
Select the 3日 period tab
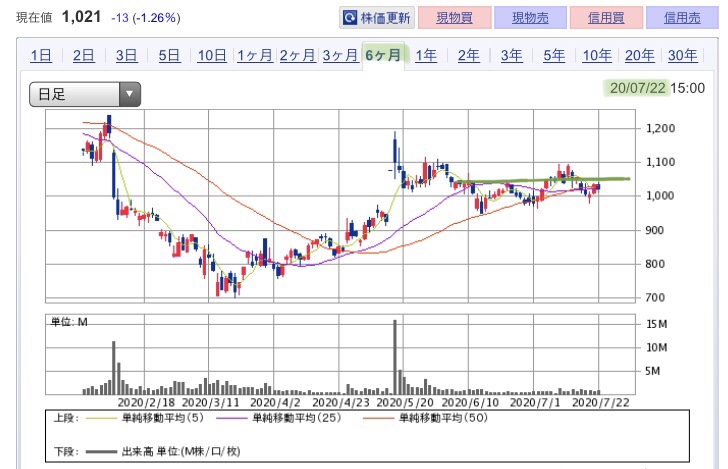(126, 56)
